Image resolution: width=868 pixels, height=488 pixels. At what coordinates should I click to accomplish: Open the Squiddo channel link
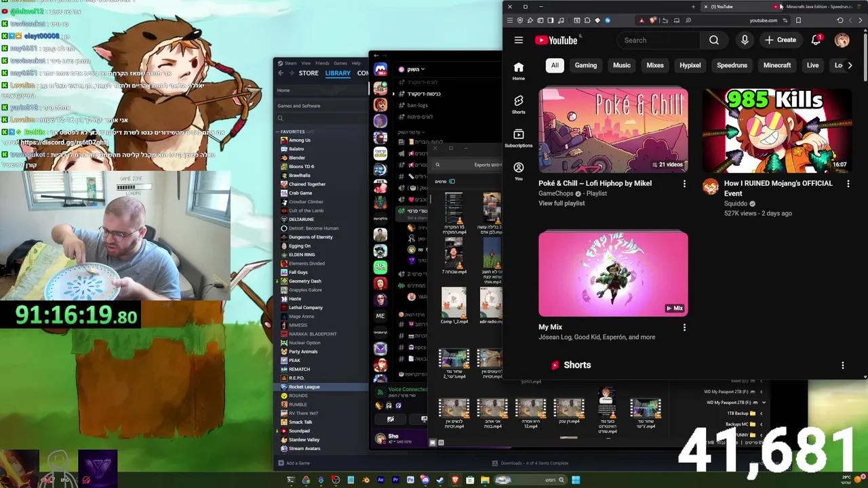736,203
